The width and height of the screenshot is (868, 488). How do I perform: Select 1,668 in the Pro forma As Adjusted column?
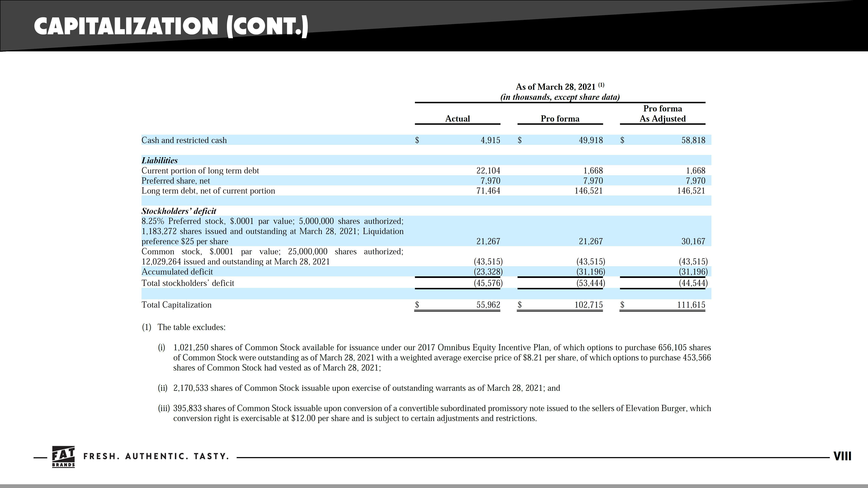(x=696, y=171)
